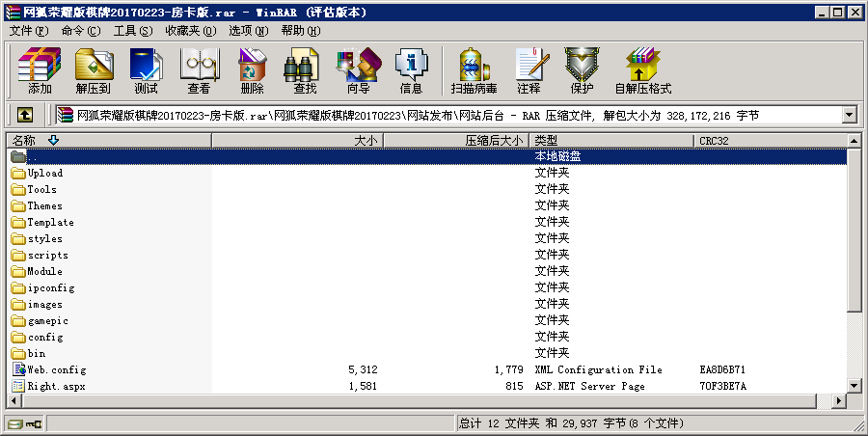This screenshot has height=436, width=868.
Task: Click the up-one-level folder button
Action: [25, 116]
